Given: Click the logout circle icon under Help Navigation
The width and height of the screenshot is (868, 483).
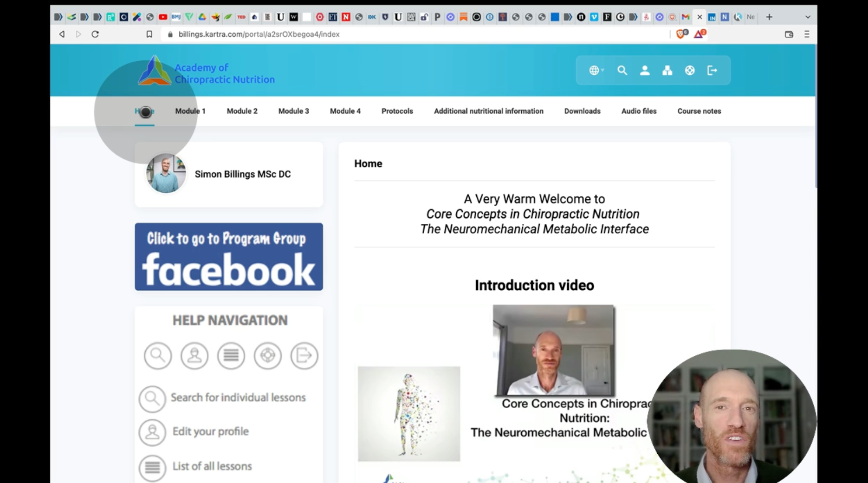Looking at the screenshot, I should click(x=304, y=356).
